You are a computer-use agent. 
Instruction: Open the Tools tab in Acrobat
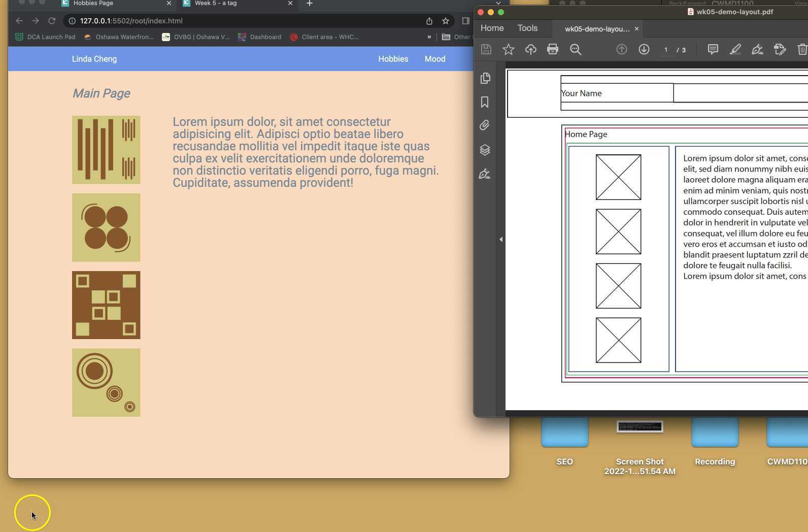point(527,28)
